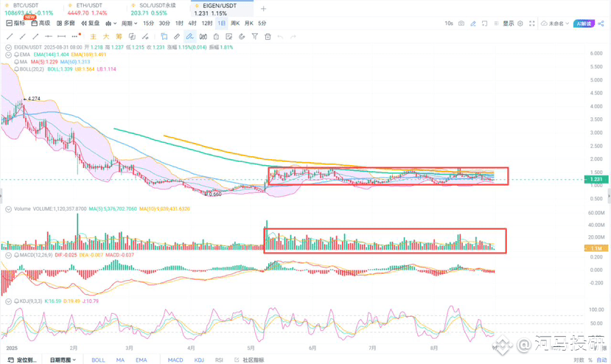Toggle the 主 main-force indicator
Image resolution: width=611 pixels, height=364 pixels.
pyautogui.click(x=93, y=36)
